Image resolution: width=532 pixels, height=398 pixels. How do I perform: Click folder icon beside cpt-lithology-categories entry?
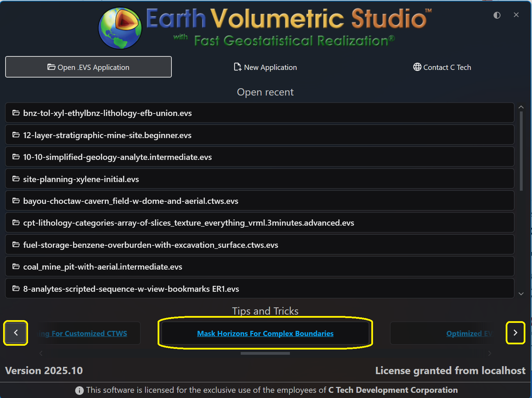[16, 223]
